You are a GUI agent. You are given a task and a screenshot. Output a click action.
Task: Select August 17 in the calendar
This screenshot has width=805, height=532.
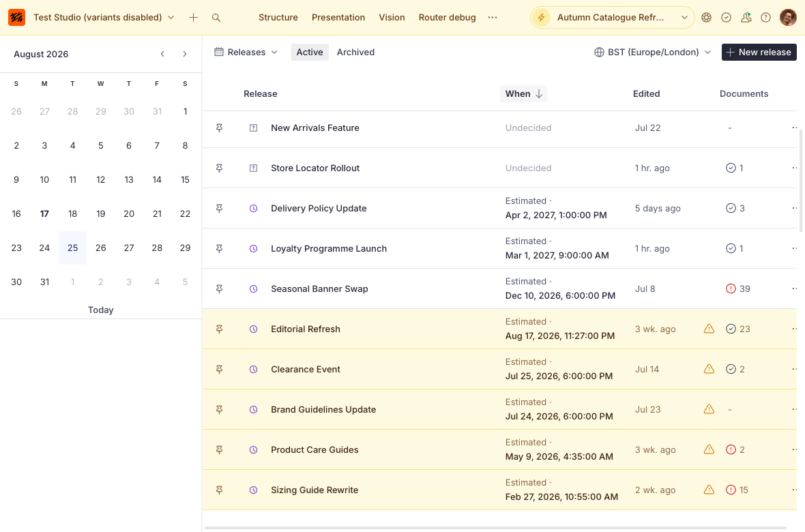point(44,213)
